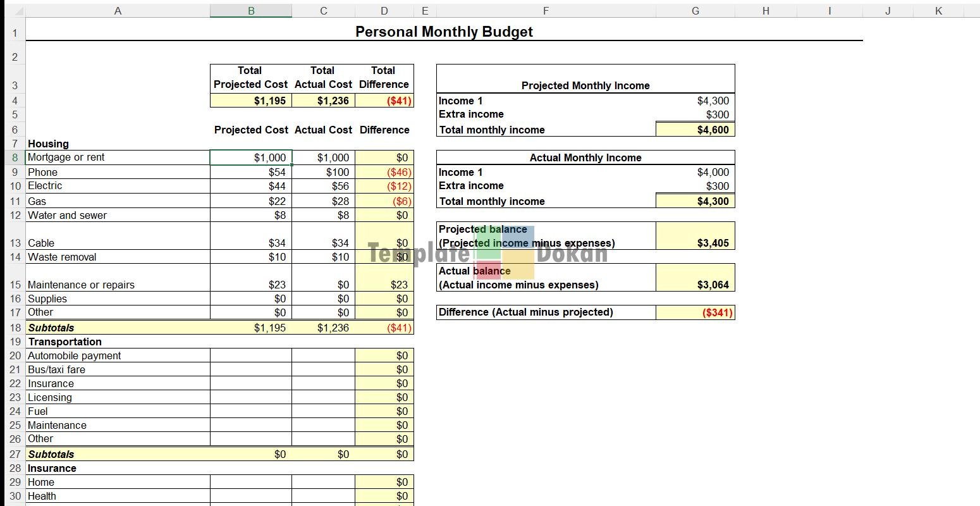Select the Actual minus projected value ($341)
Screen dimensions: 980x506
tap(695, 312)
